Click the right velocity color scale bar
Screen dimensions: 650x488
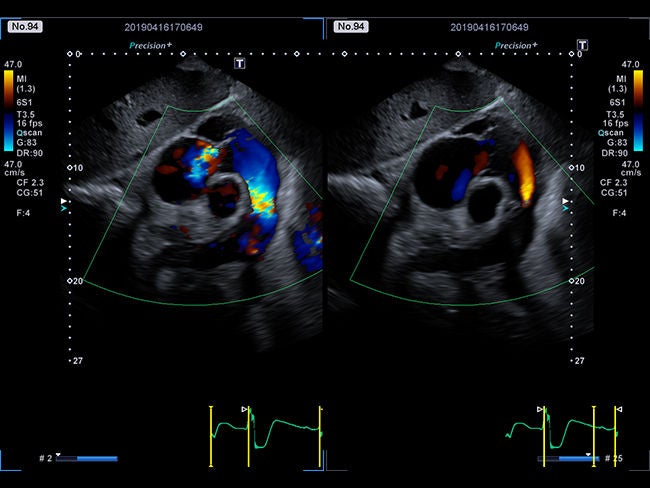pyautogui.click(x=638, y=110)
